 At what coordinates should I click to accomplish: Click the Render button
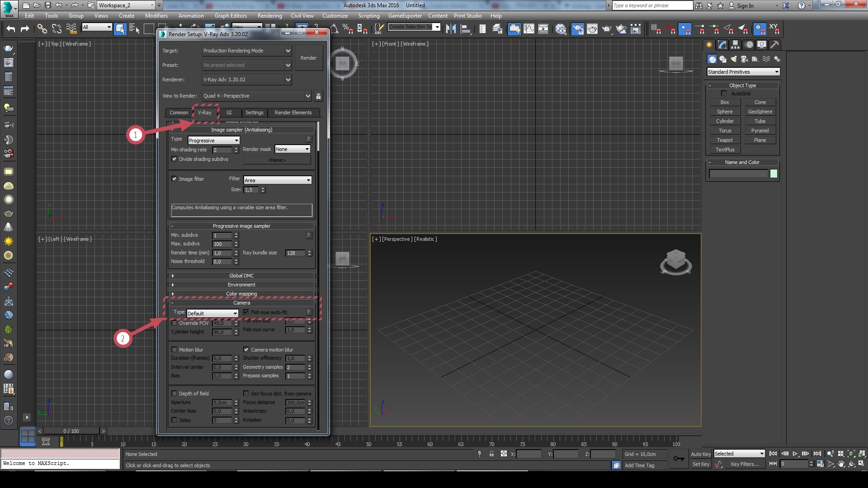(308, 58)
